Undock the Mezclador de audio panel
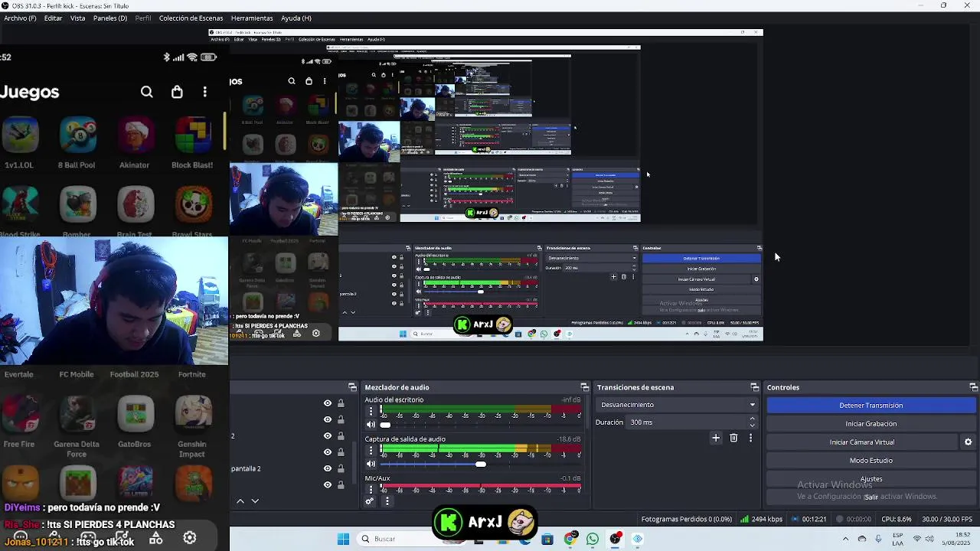 click(x=584, y=387)
